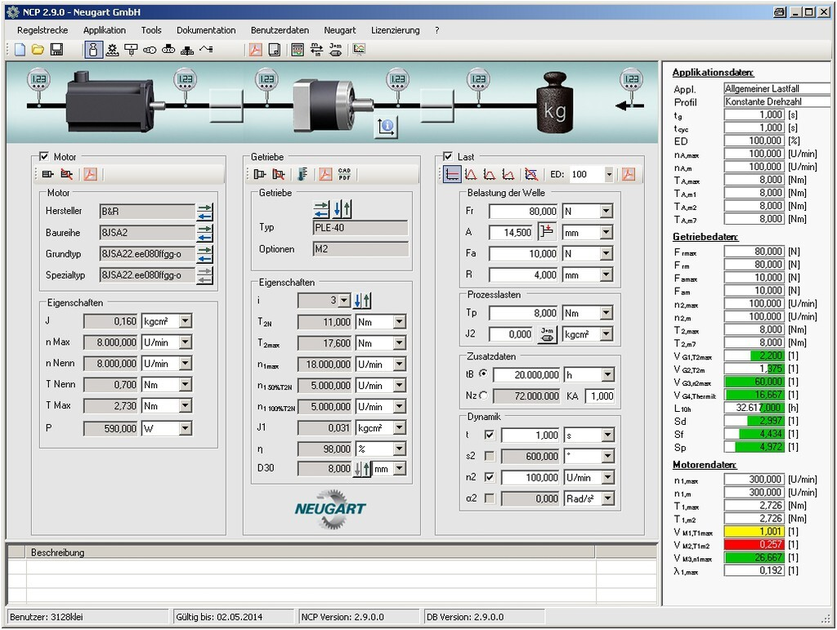837x630 pixels.
Task: Click the V M2,T1m2 red indicator bar
Action: pos(754,545)
